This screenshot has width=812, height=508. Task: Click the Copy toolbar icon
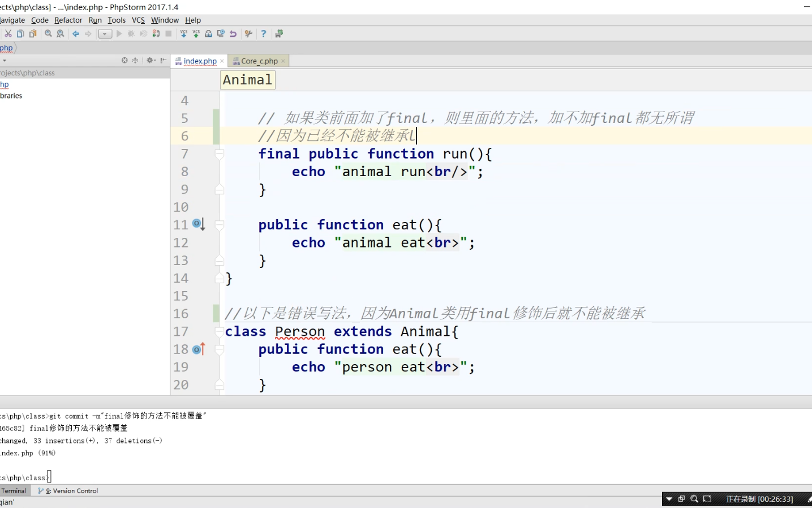click(x=20, y=34)
